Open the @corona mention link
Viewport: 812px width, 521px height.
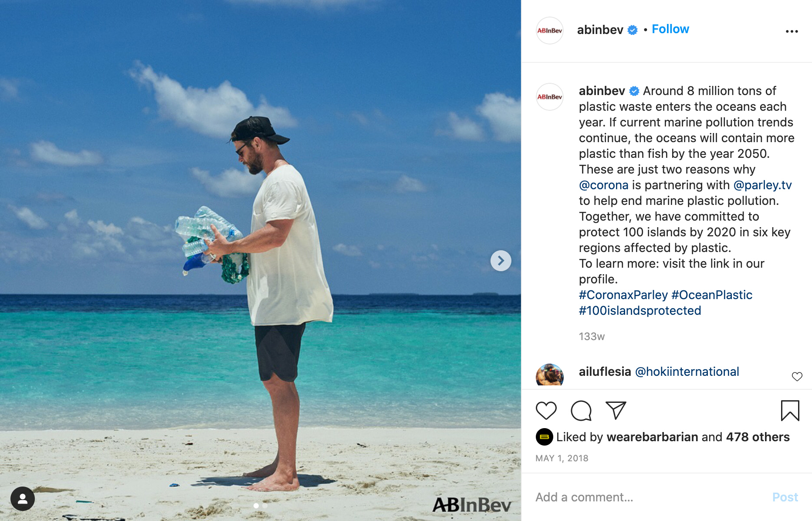[603, 185]
